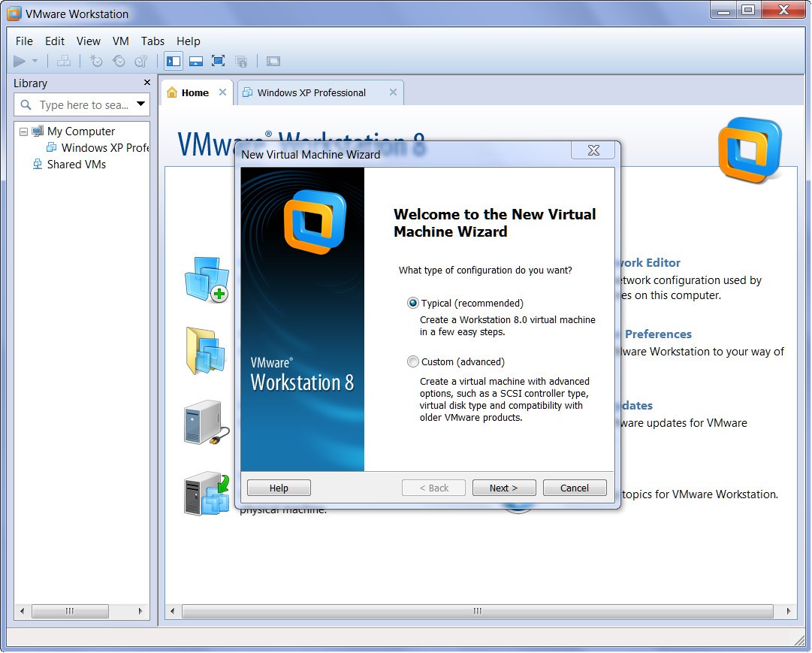Click the Virtualize a Physical Machine icon
This screenshot has width=812, height=653.
(x=207, y=494)
